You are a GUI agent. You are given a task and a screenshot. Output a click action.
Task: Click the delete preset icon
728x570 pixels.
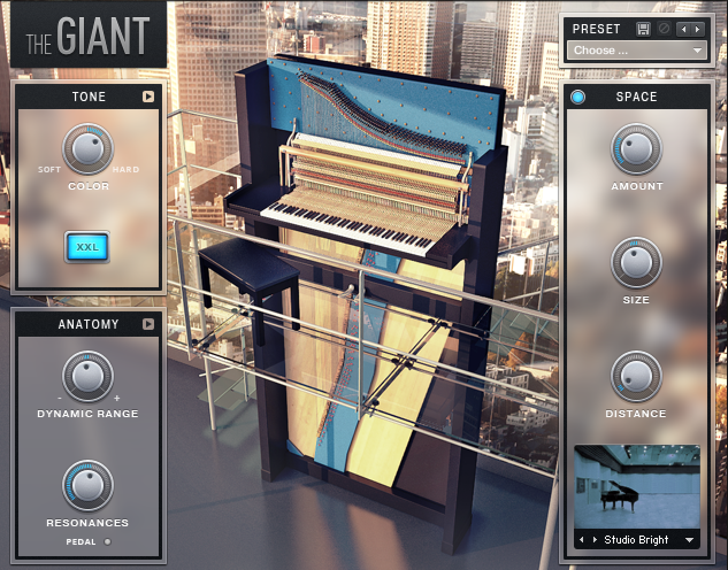click(664, 29)
